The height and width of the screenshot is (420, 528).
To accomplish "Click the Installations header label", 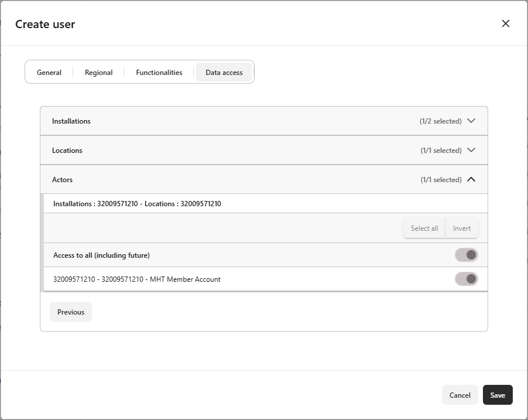I will [71, 121].
